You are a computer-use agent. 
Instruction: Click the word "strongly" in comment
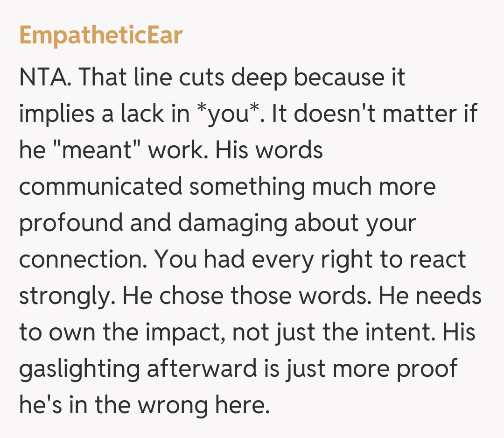(x=64, y=296)
